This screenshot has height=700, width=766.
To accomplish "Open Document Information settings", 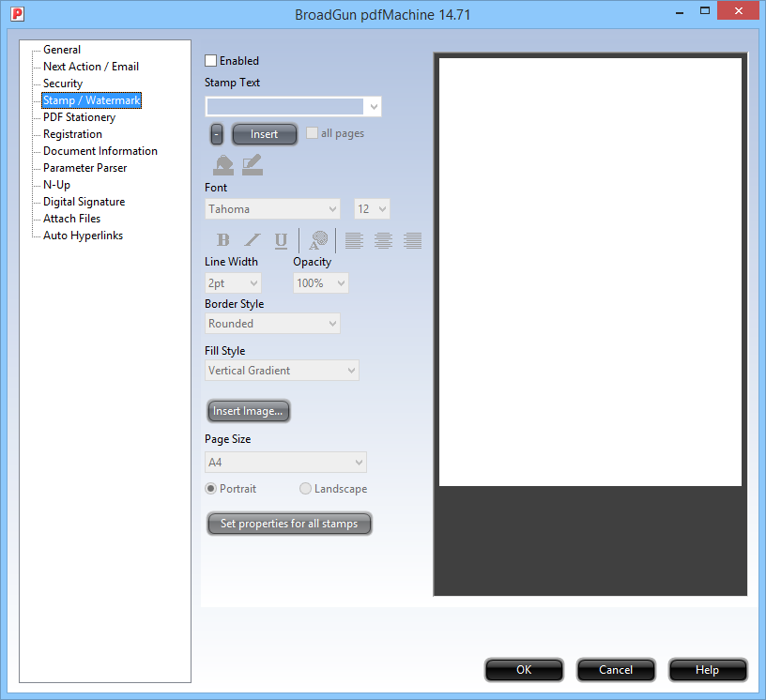I will (100, 151).
